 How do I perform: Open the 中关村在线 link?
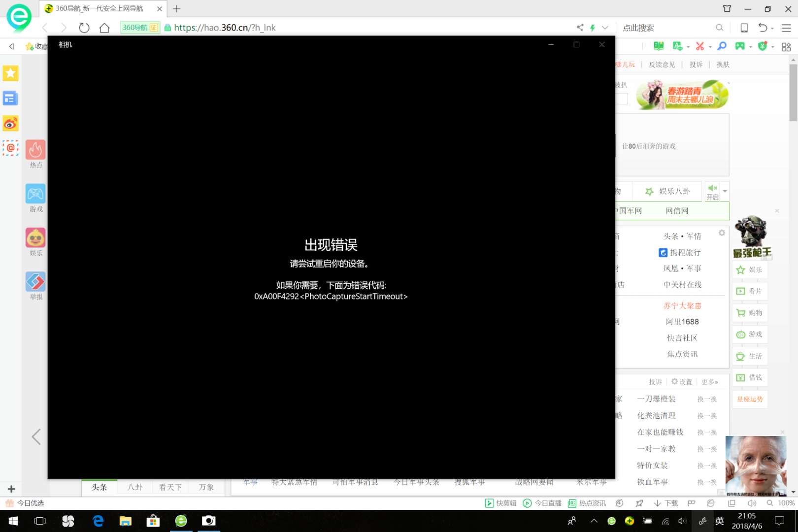[682, 284]
